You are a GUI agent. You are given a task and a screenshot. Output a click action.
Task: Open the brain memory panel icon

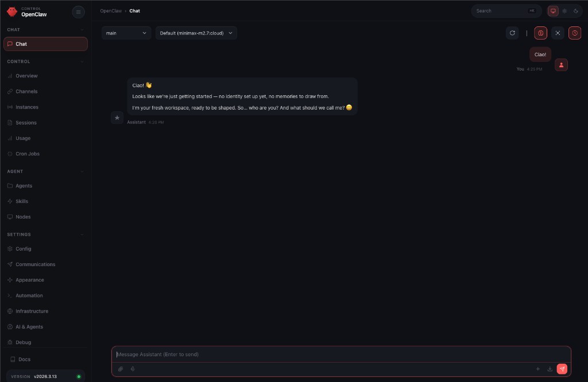(540, 33)
